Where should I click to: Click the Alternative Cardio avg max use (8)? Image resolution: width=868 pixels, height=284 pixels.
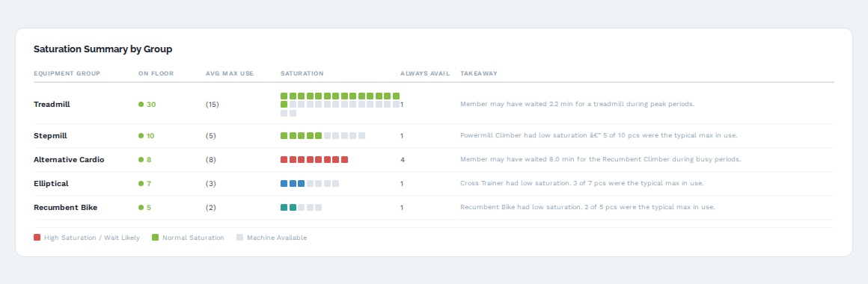(211, 160)
